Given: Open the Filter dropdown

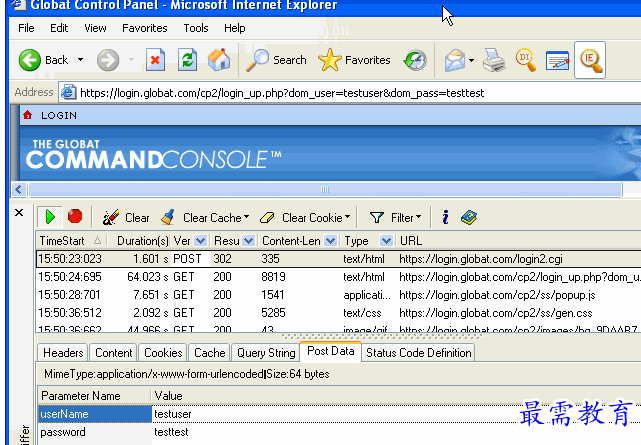Looking at the screenshot, I should point(395,217).
